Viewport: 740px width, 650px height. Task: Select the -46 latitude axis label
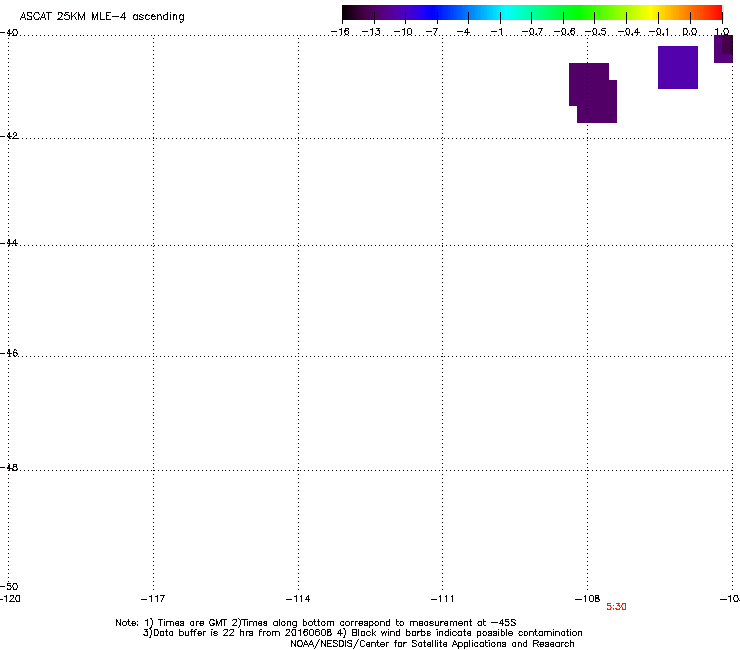pyautogui.click(x=9, y=353)
